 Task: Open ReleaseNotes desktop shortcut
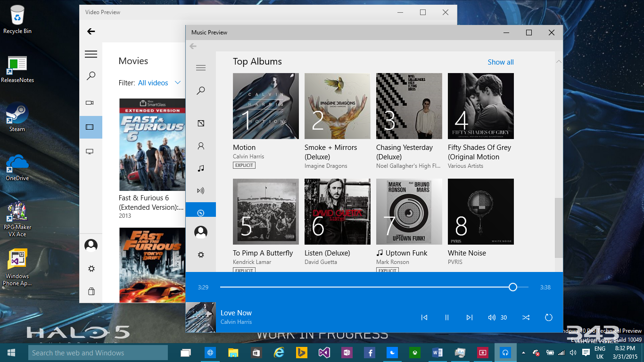click(17, 69)
